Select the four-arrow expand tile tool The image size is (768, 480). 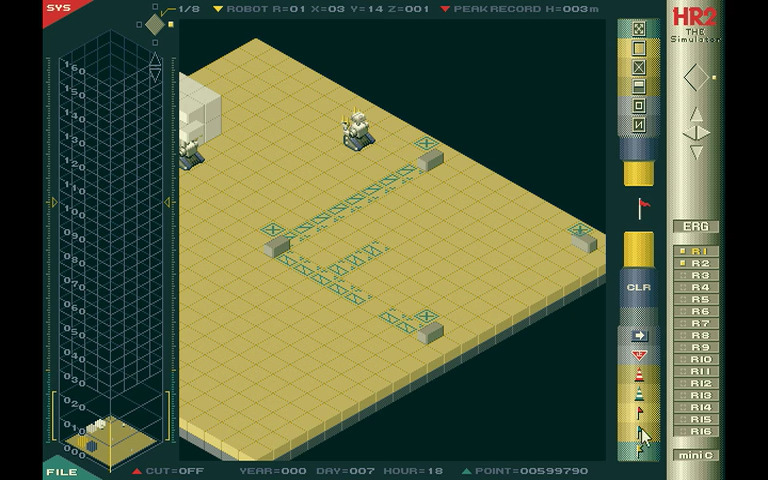coord(639,29)
